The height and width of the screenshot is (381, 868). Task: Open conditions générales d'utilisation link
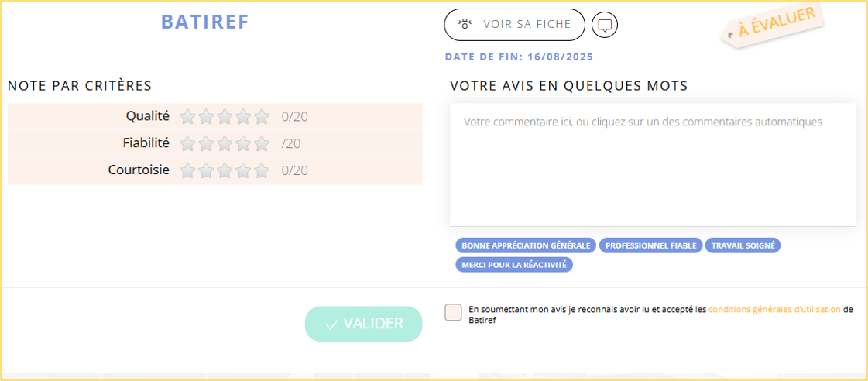pyautogui.click(x=774, y=309)
